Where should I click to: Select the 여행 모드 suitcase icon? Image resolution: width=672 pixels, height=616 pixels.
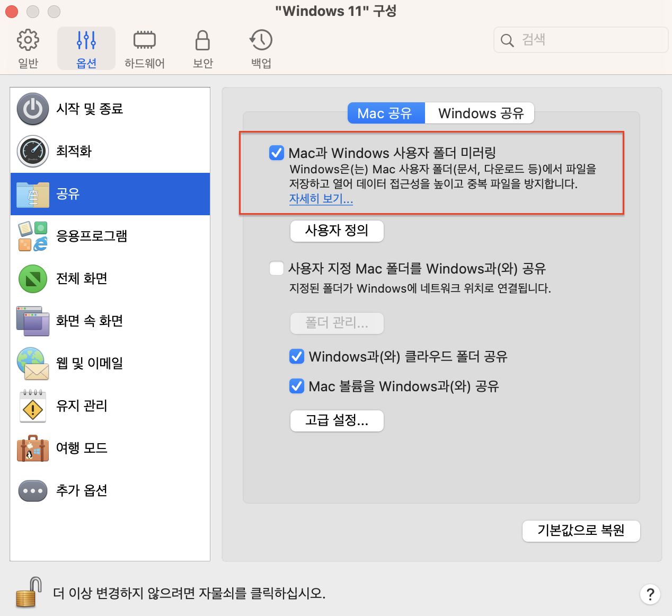click(33, 448)
